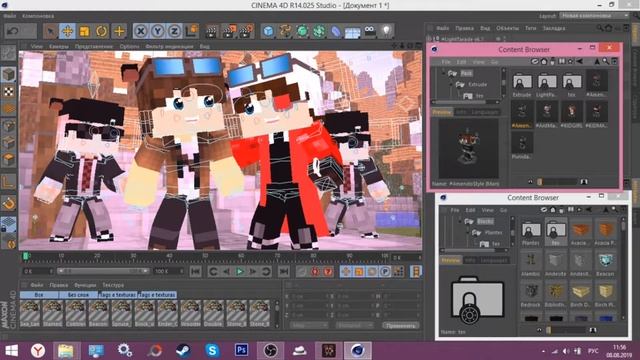Screen dimensions: 640x360
Task: Open the deformer bend object icon
Action: tap(336, 31)
